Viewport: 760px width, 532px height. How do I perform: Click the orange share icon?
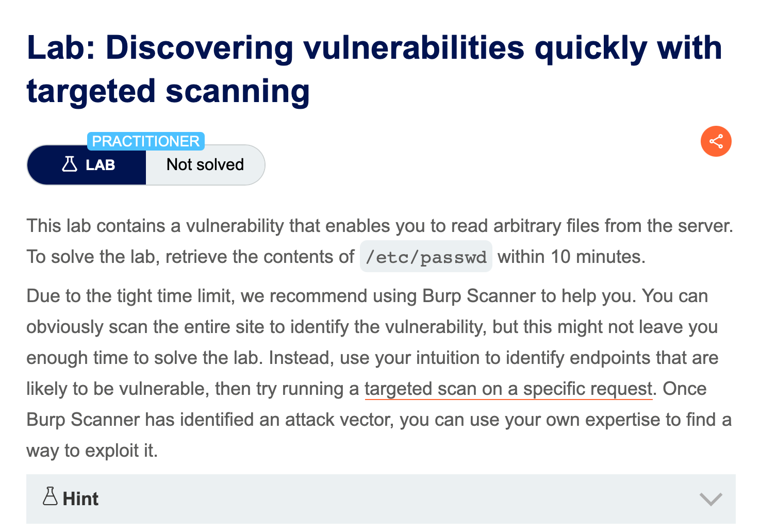pyautogui.click(x=716, y=141)
